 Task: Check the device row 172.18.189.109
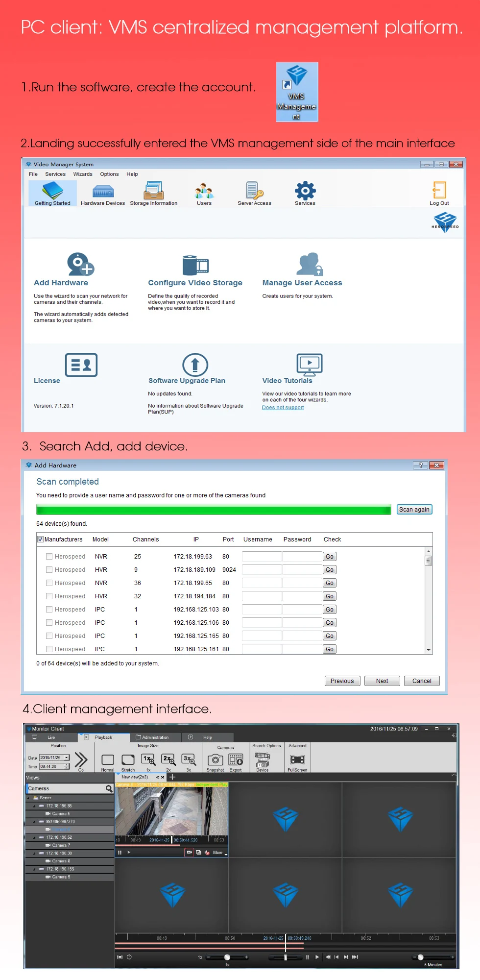point(49,570)
